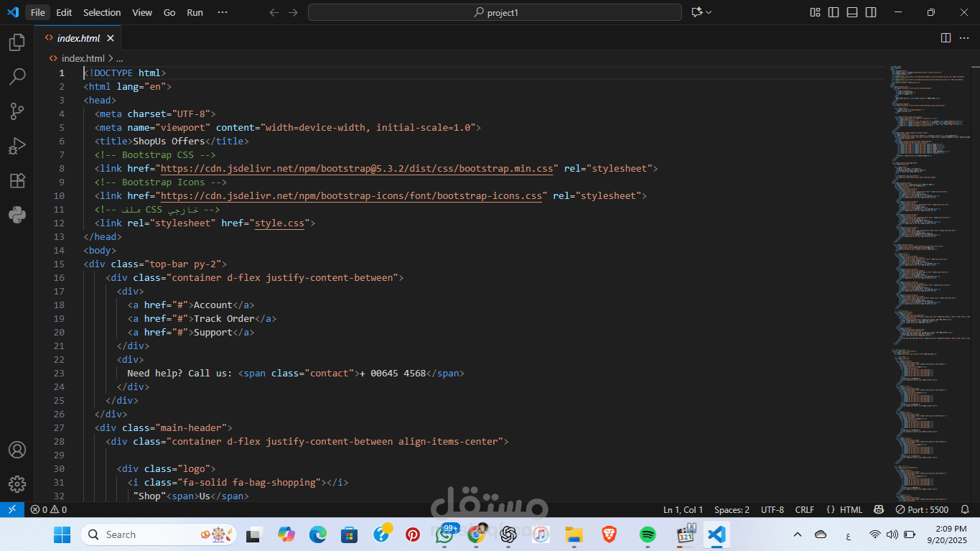Toggle the secondary side bar visibility
This screenshot has height=551, width=980.
click(871, 12)
